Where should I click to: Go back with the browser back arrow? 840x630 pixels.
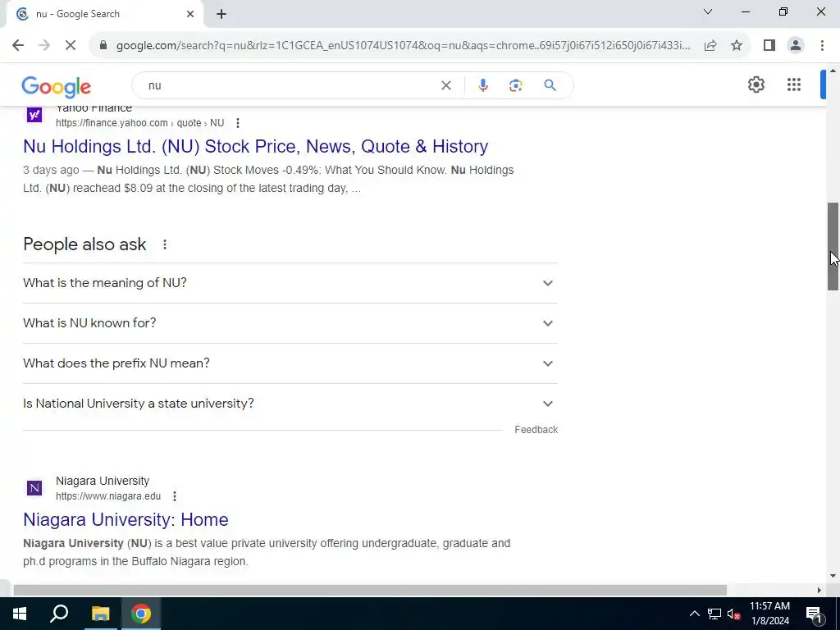point(18,46)
